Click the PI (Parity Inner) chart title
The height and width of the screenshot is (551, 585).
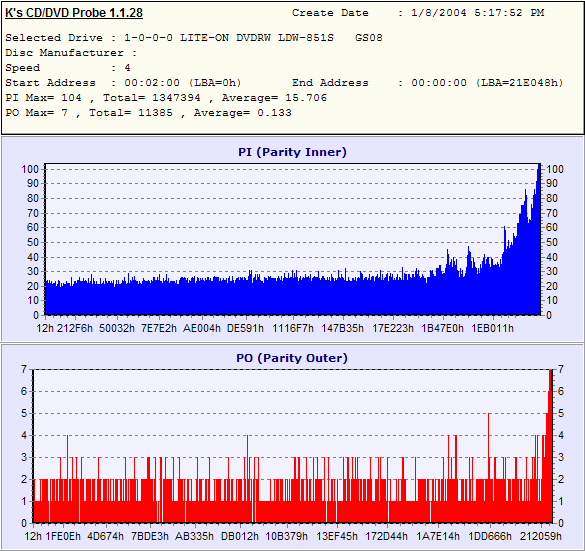[292, 152]
